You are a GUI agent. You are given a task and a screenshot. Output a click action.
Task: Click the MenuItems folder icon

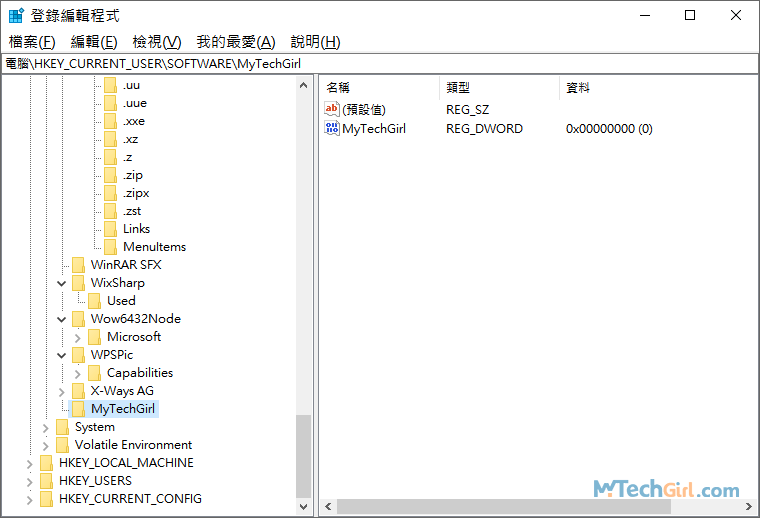click(110, 247)
